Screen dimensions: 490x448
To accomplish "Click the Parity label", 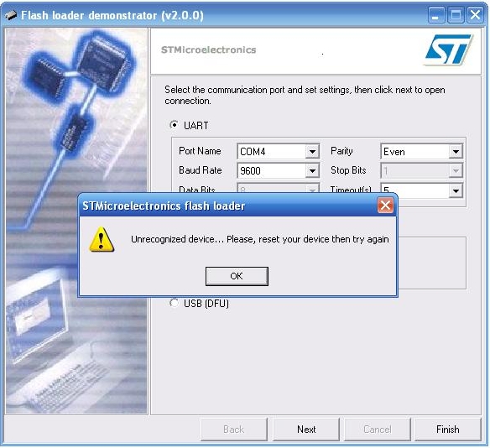I will (x=341, y=151).
